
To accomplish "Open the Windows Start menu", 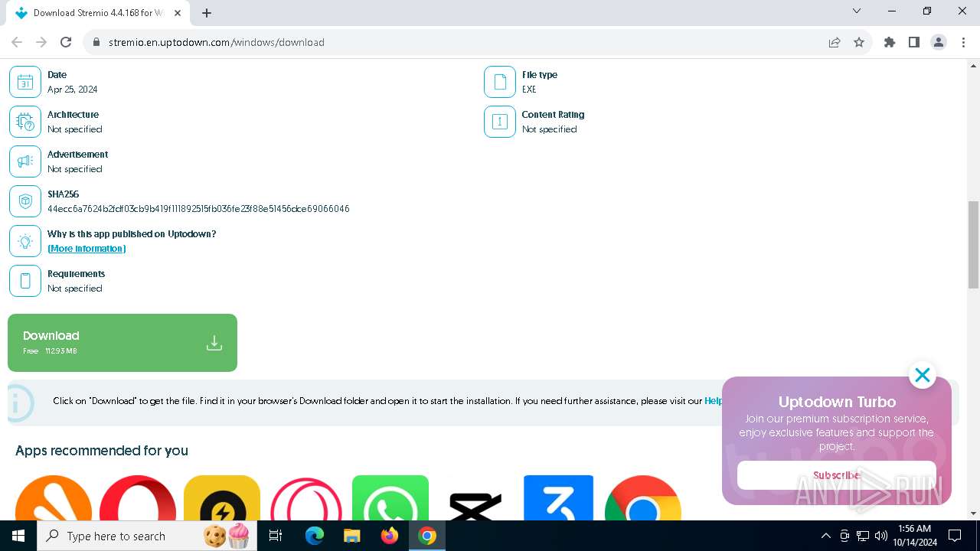I will point(18,536).
